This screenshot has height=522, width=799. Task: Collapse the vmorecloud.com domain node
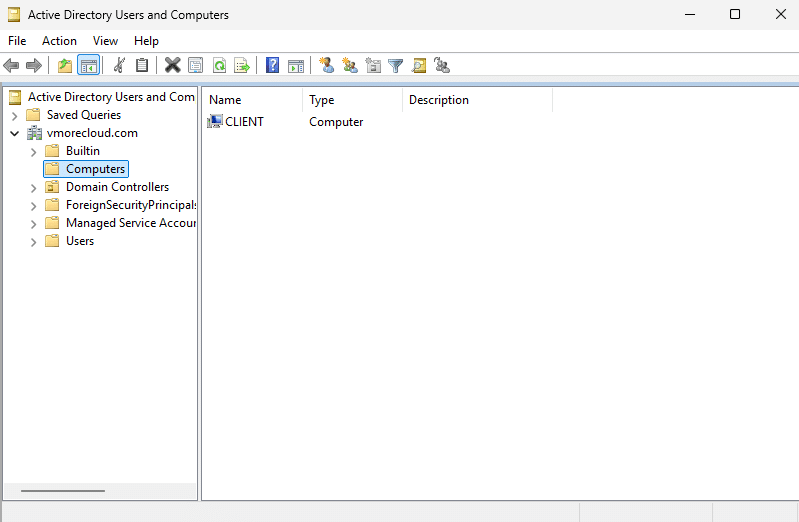pyautogui.click(x=14, y=134)
